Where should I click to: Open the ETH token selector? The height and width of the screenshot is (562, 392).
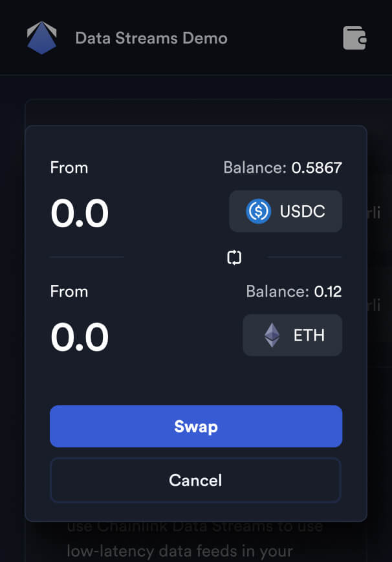(x=292, y=335)
